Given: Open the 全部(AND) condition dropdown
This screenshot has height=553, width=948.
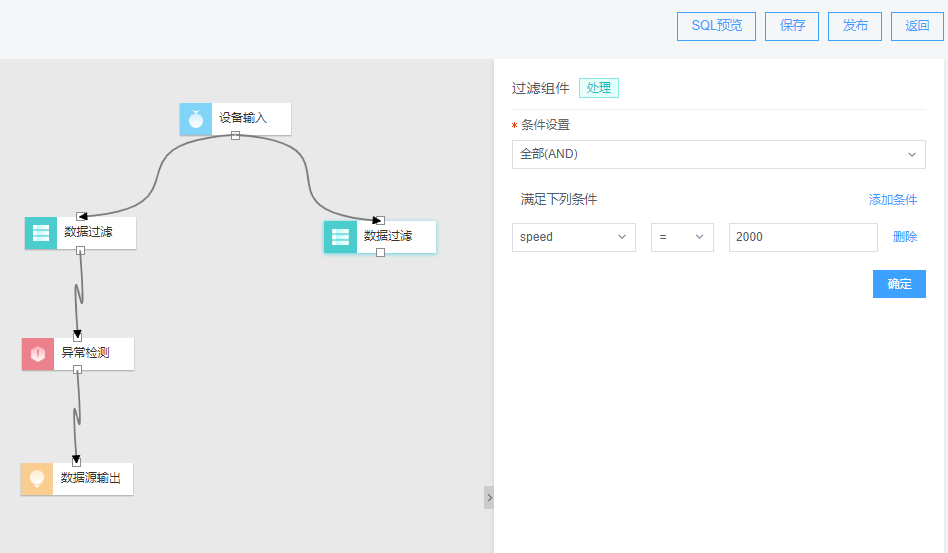Looking at the screenshot, I should pos(718,154).
